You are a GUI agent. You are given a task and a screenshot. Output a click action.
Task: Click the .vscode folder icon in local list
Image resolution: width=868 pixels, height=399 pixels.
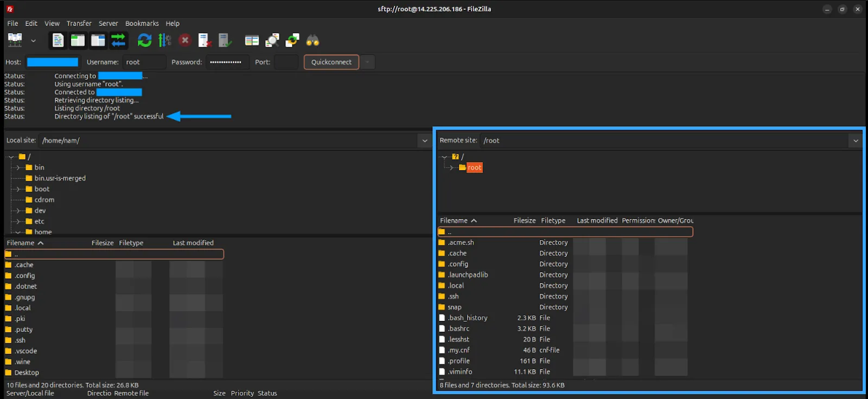[8, 351]
